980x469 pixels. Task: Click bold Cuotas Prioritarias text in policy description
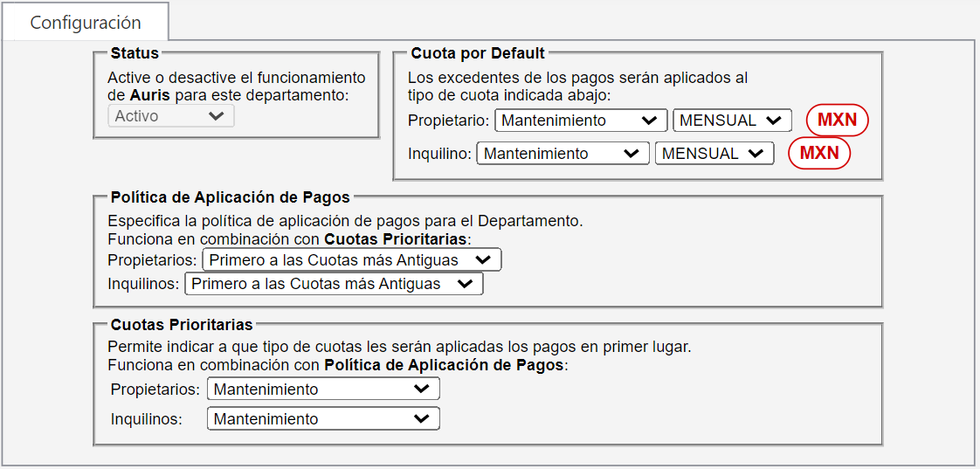point(397,238)
